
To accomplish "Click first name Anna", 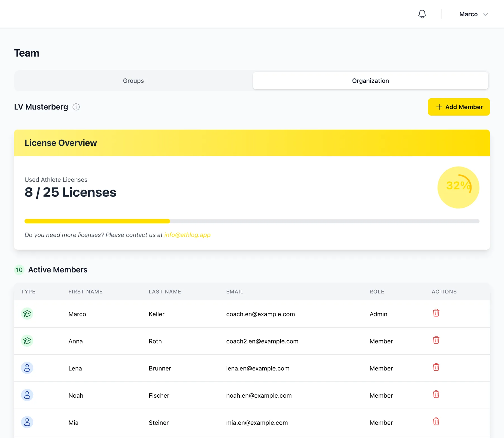I will tap(76, 341).
